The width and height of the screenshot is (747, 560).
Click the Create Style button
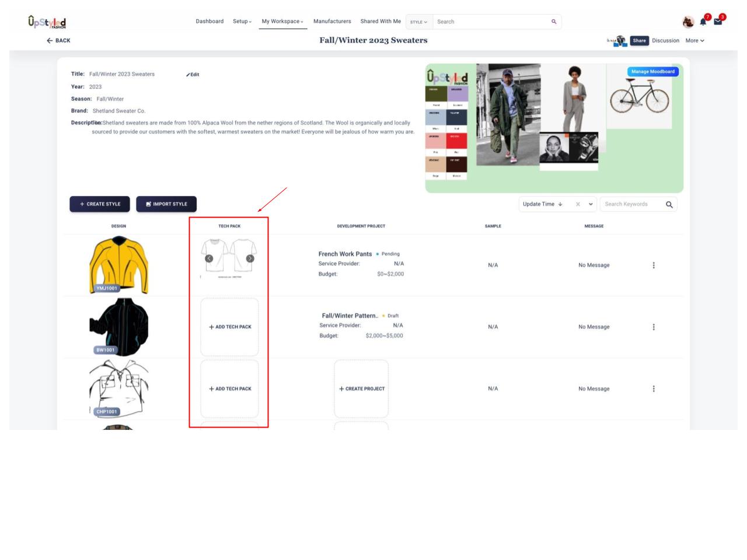click(100, 204)
